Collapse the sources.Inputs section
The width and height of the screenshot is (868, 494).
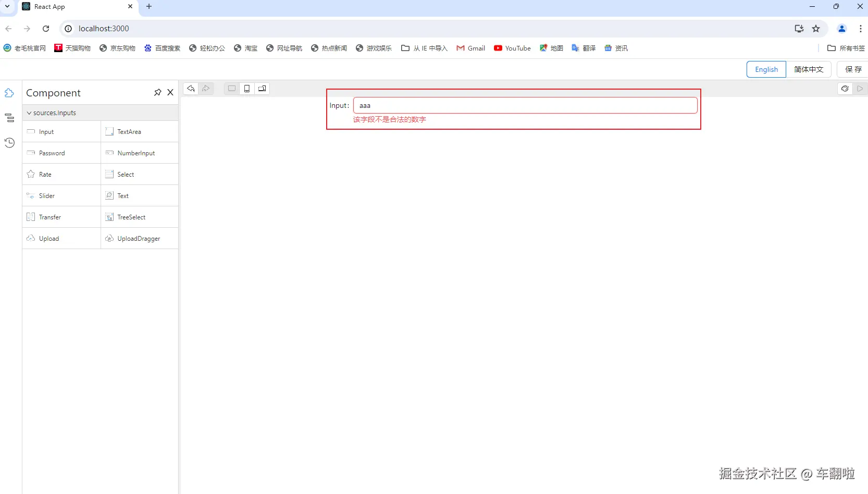tap(30, 113)
